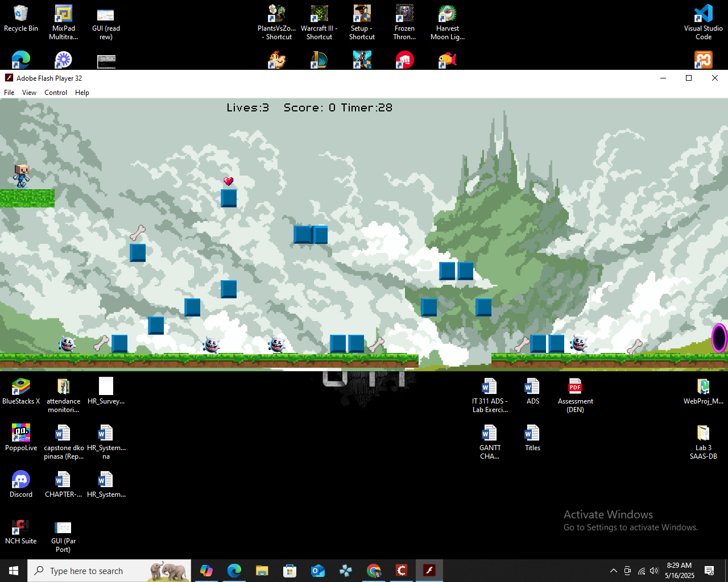Show hidden system tray icons

(613, 571)
